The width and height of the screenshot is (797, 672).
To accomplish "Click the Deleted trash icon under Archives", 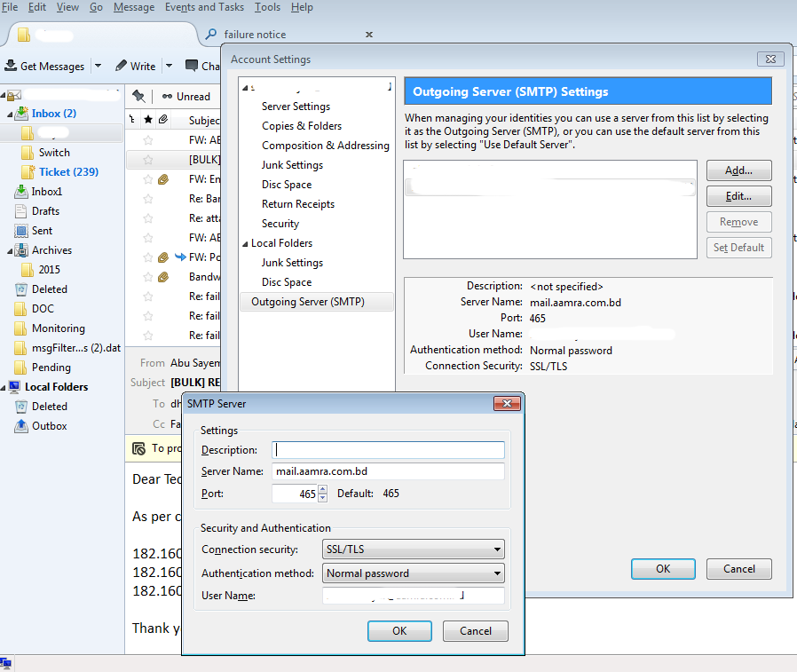I will click(x=20, y=289).
